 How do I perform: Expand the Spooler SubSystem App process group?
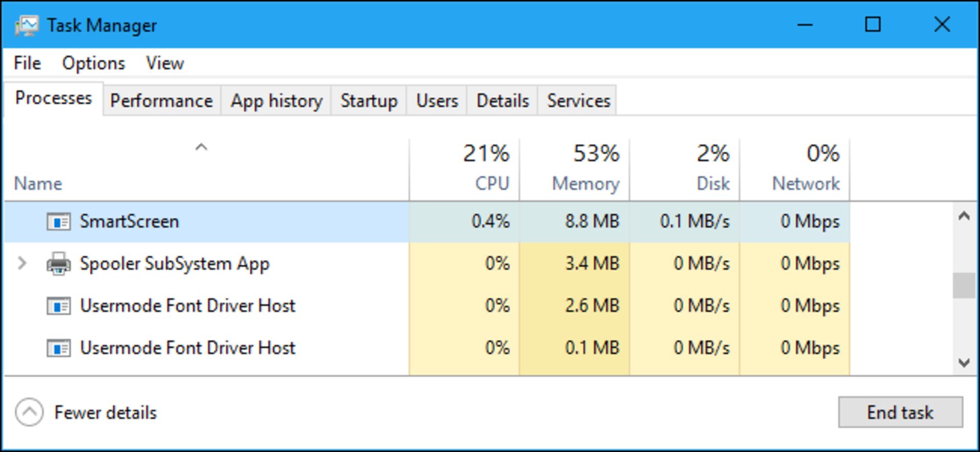tap(22, 263)
